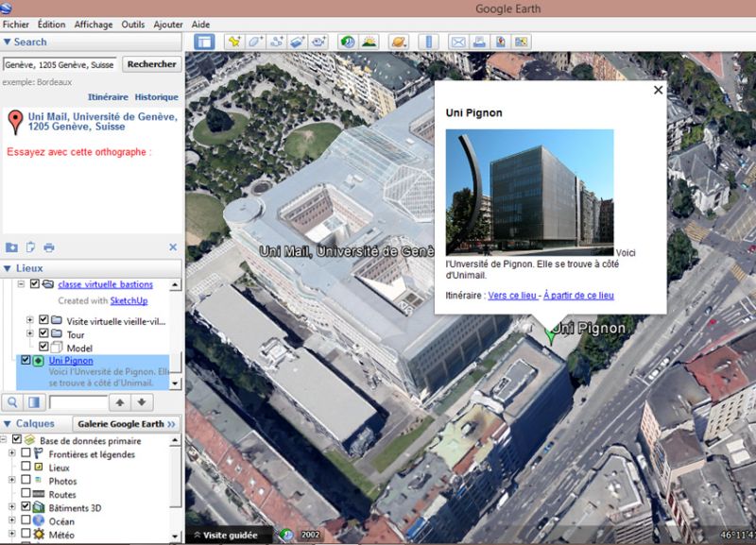Click the Rechercher button

click(x=152, y=64)
